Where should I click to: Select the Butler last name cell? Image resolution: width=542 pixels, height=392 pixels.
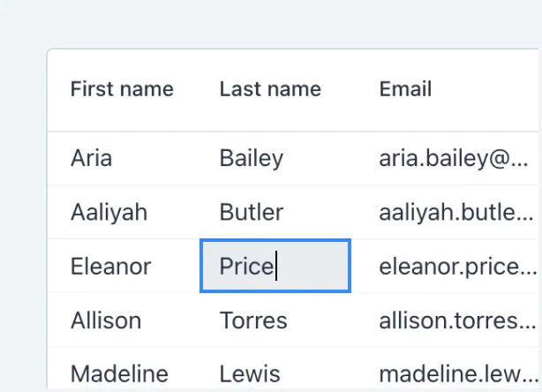tap(252, 213)
